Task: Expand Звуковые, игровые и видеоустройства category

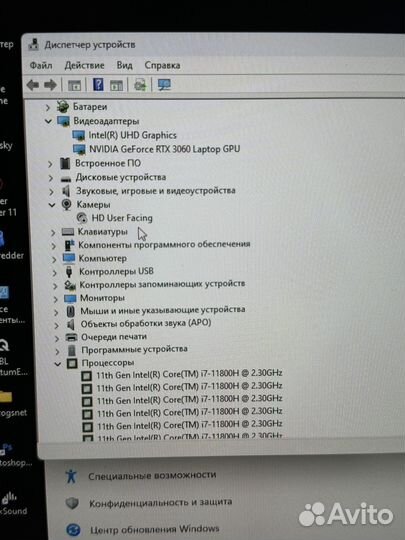Action: coord(51,191)
